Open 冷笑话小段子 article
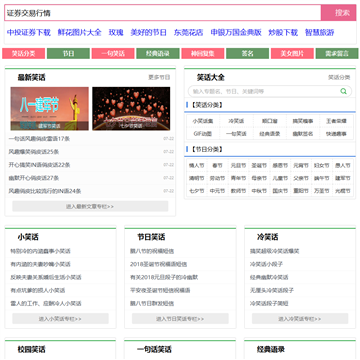This screenshot has height=360, width=360. point(266,264)
